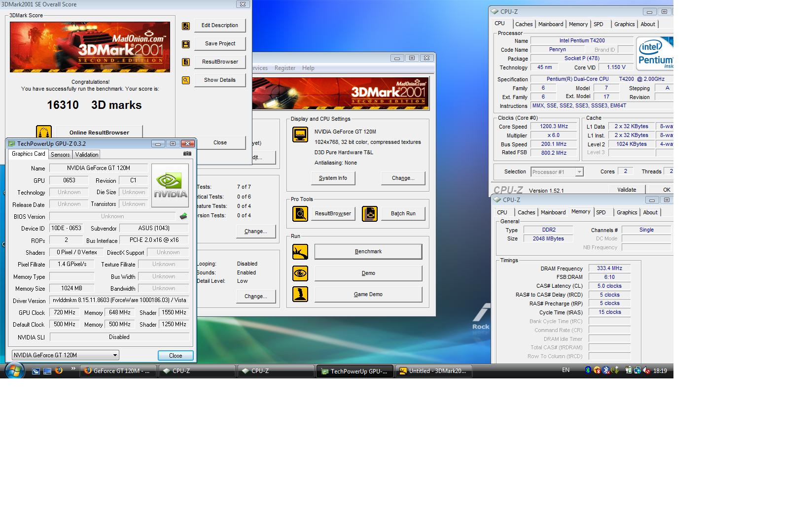
Task: Expand the quick launch overflow chevron
Action: [74, 369]
